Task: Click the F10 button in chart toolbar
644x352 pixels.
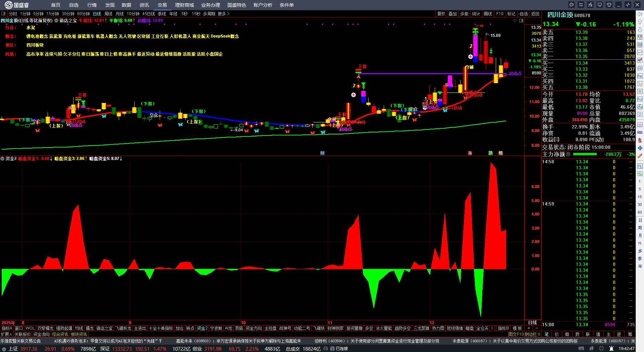Action: 500,14
